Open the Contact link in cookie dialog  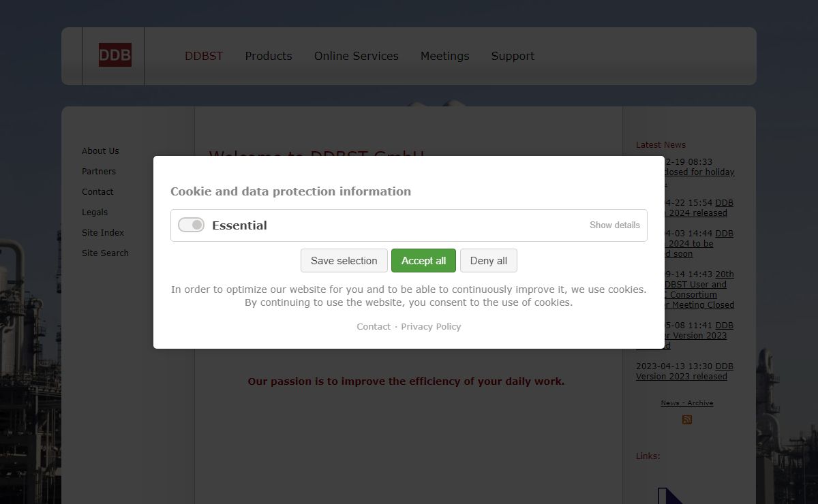[374, 327]
